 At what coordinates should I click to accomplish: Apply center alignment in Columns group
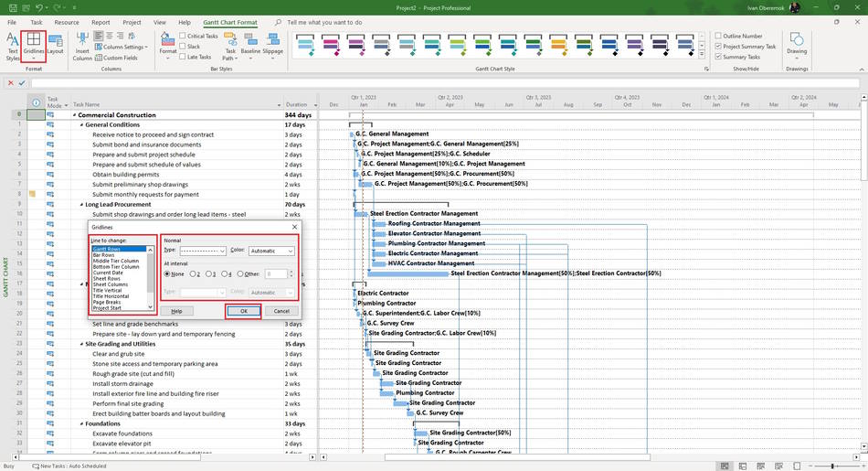tap(110, 36)
